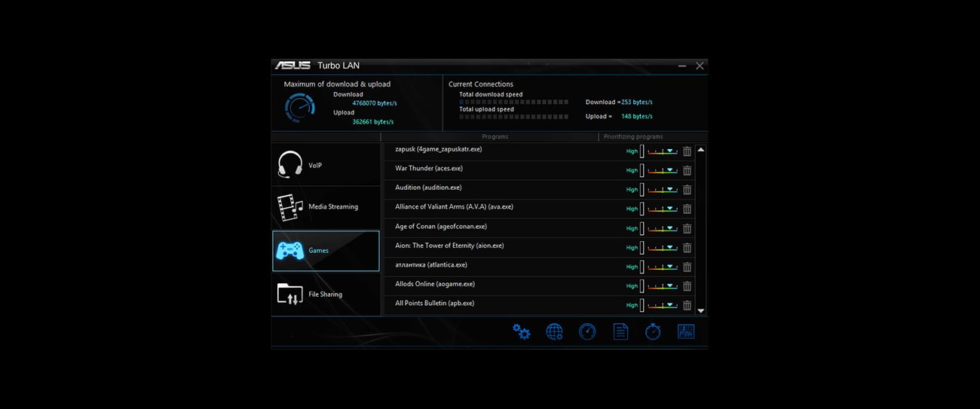This screenshot has width=980, height=409.
Task: Click the Programs column header
Action: click(495, 137)
